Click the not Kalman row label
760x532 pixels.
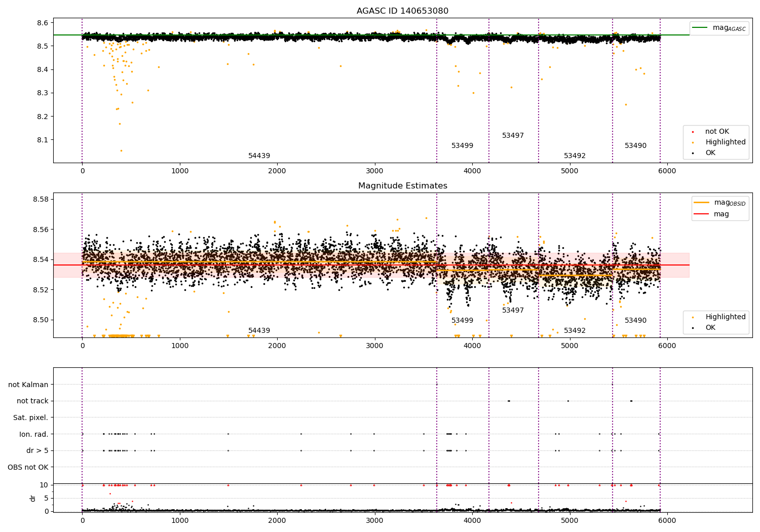pyautogui.click(x=28, y=385)
